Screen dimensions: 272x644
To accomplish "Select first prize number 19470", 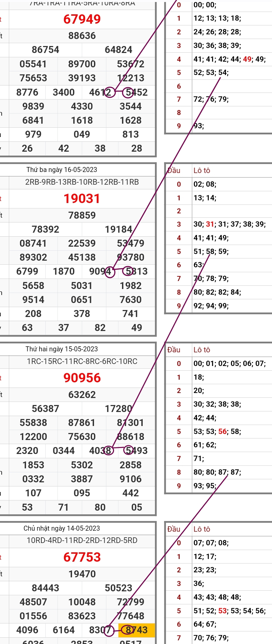I will 82,574.
